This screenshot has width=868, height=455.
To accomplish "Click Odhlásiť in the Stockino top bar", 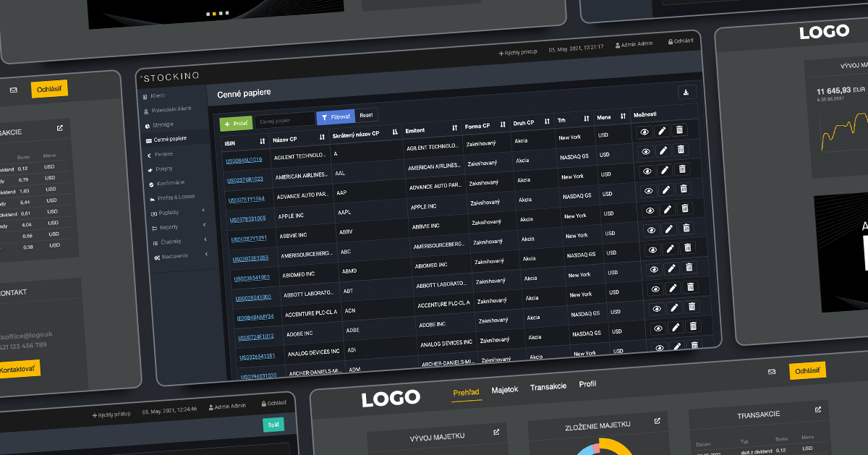I will pyautogui.click(x=680, y=41).
